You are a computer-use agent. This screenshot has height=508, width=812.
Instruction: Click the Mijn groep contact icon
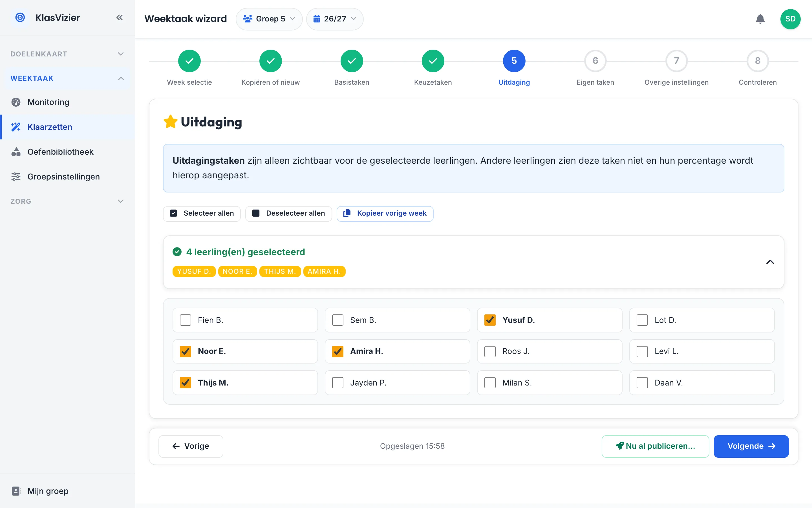[16, 491]
